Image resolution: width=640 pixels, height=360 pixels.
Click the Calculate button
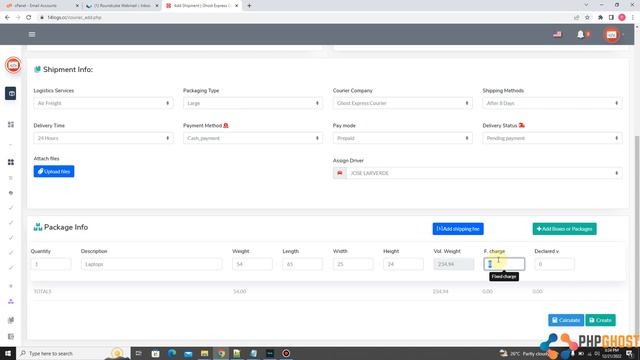(x=566, y=320)
